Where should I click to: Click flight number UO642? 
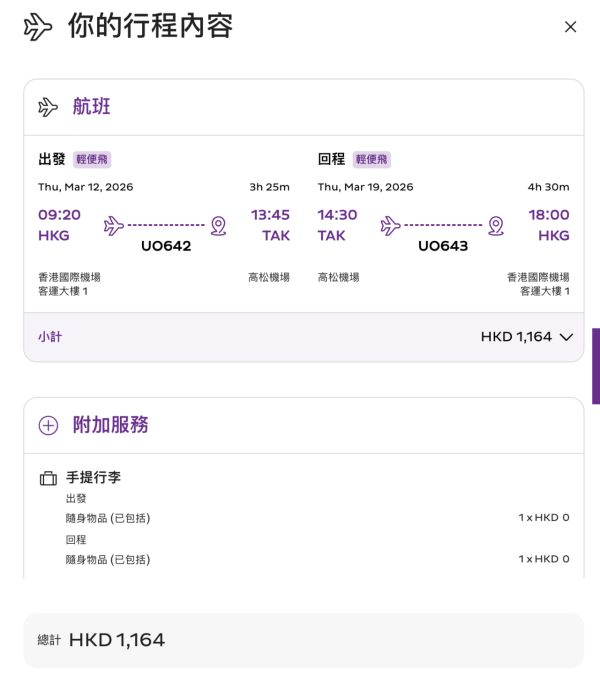tap(166, 246)
